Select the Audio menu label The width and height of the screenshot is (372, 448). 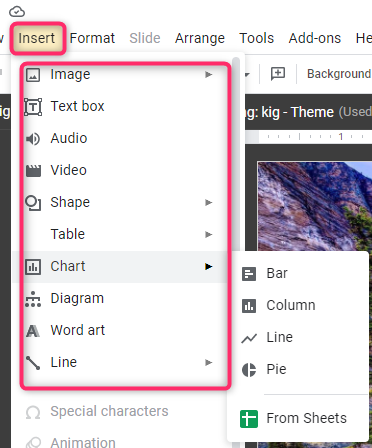[x=69, y=138]
